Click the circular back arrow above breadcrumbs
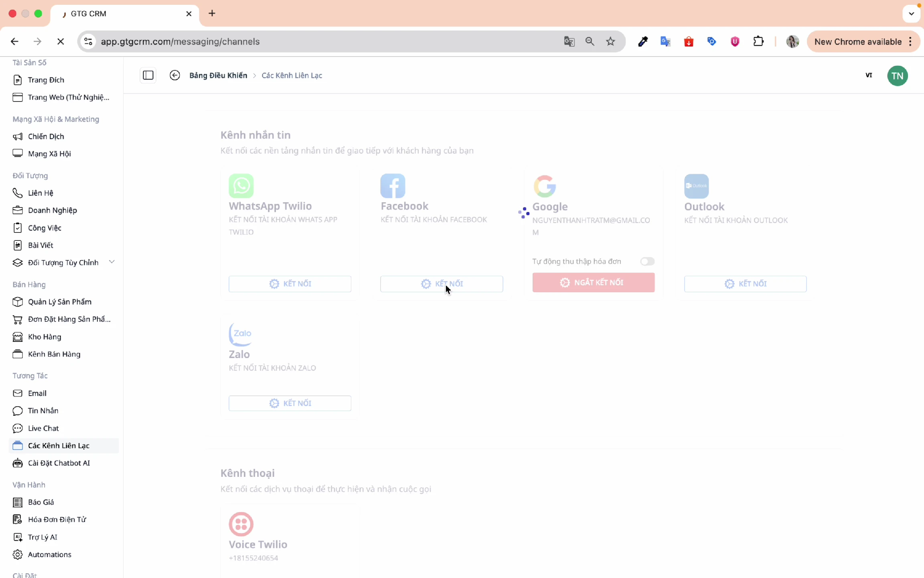924x578 pixels. (x=175, y=75)
